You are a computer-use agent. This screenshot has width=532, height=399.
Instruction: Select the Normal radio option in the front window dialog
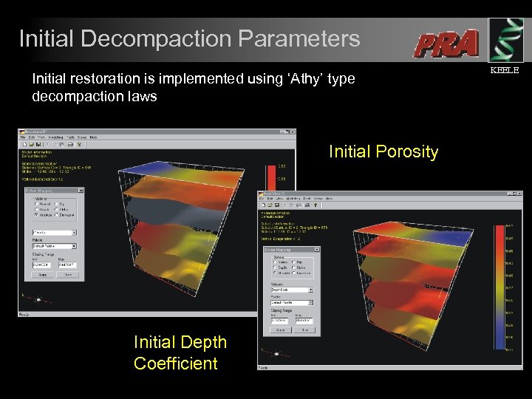[274, 262]
